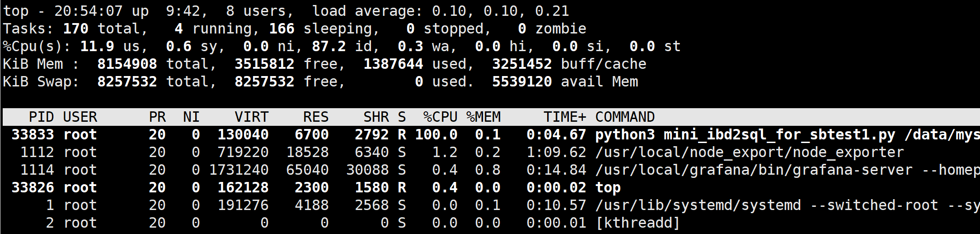The height and width of the screenshot is (234, 980).
Task: Click the grafana-server command line
Action: pyautogui.click(x=787, y=170)
